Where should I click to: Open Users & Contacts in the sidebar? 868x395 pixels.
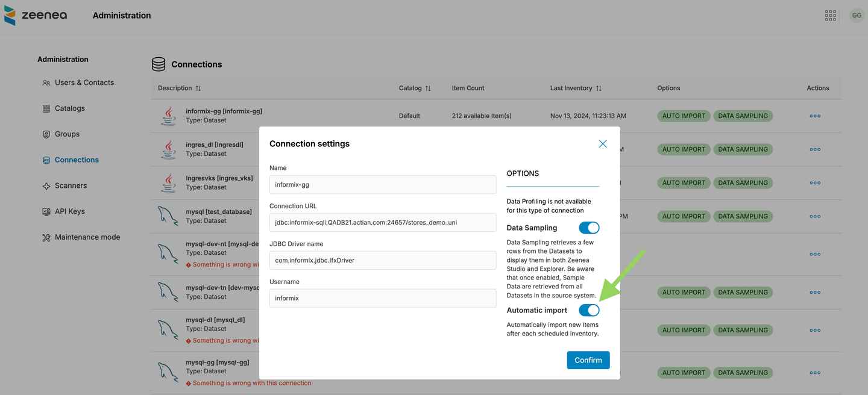click(x=84, y=82)
